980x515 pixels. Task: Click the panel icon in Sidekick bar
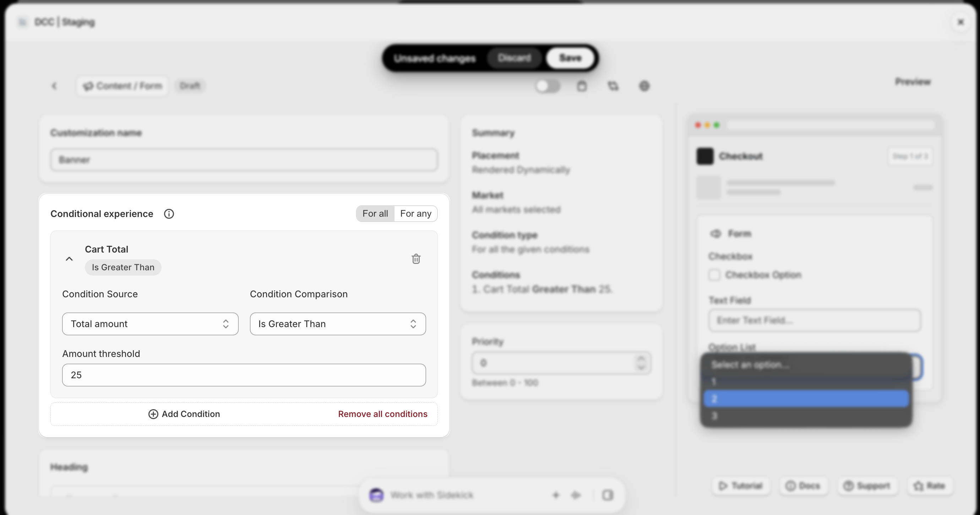click(x=608, y=495)
